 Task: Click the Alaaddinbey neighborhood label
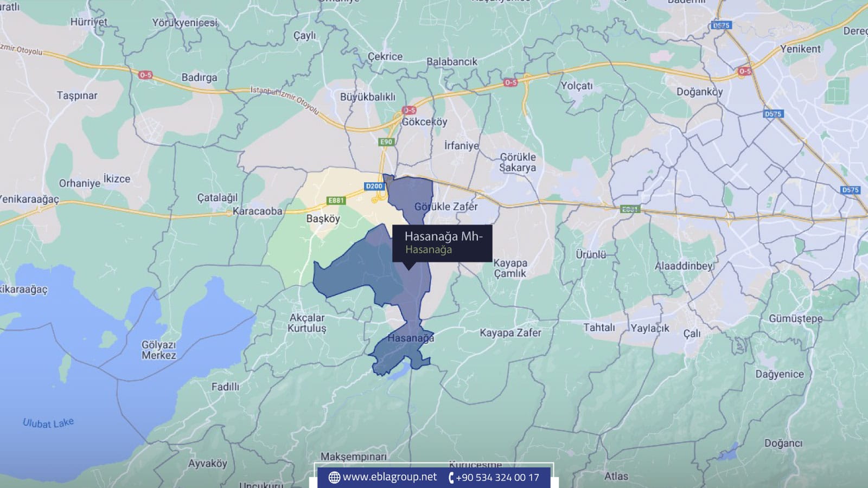[684, 266]
